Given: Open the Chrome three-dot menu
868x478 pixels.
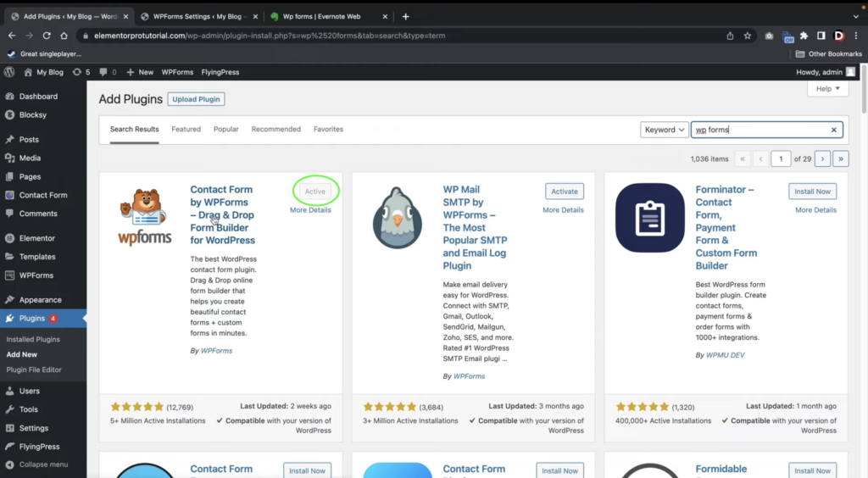Looking at the screenshot, I should click(856, 36).
